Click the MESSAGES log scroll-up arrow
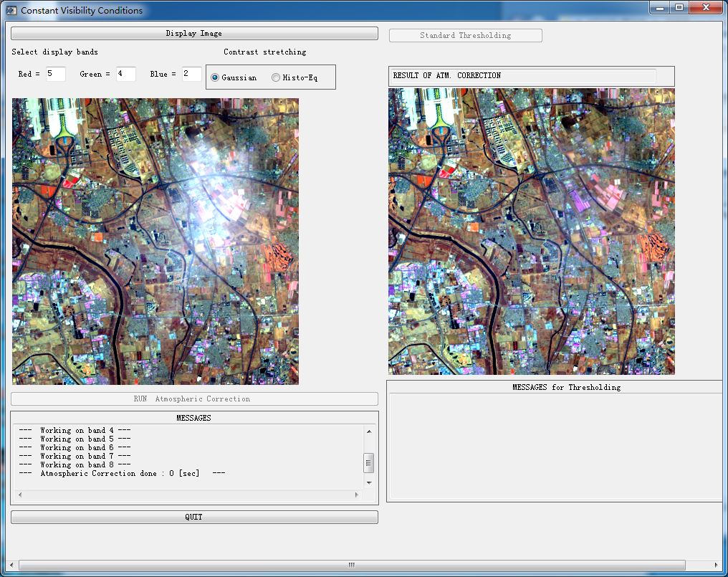 pos(369,431)
